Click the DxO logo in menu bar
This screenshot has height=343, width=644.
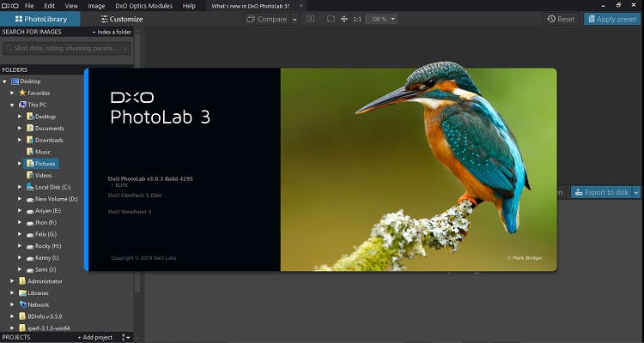tap(10, 6)
